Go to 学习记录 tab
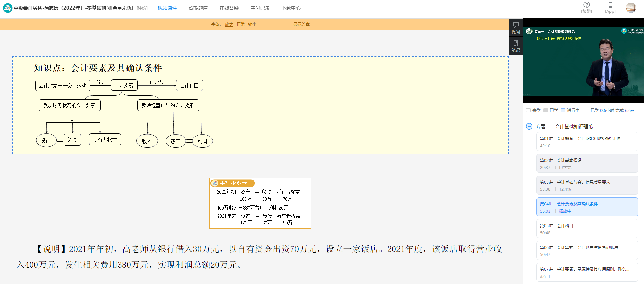644x284 pixels. pyautogui.click(x=260, y=8)
